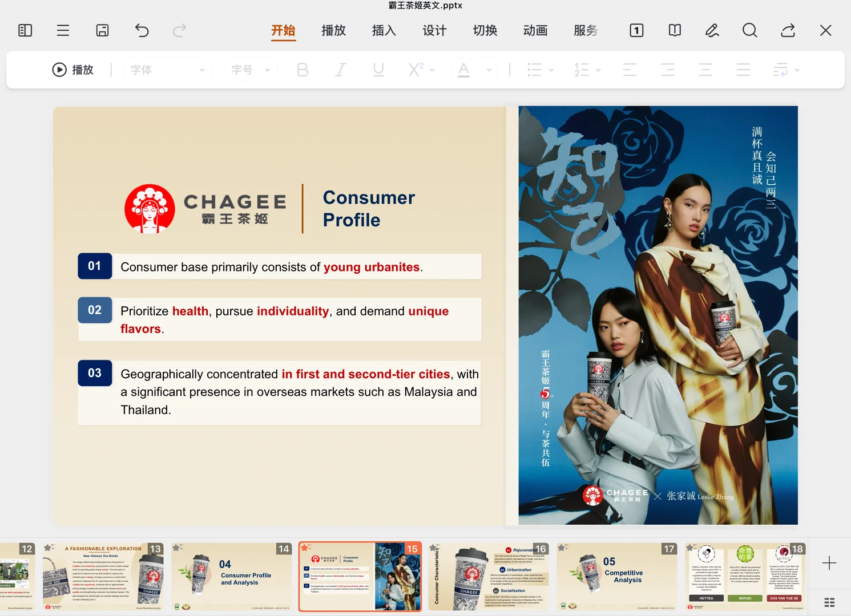This screenshot has width=851, height=616.
Task: Open the slide grid overview icon
Action: pos(829,602)
